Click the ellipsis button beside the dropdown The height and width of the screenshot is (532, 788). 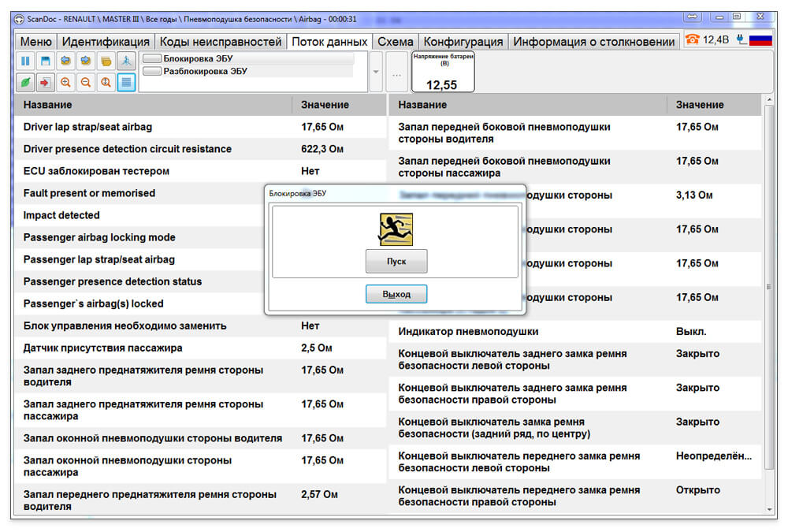pos(397,73)
